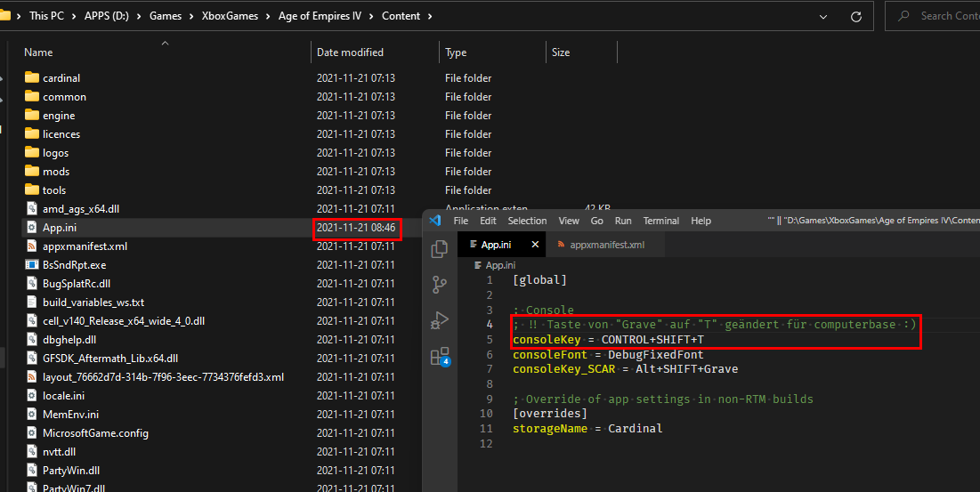
Task: Select the layout_76662d7d xml file
Action: pos(163,377)
